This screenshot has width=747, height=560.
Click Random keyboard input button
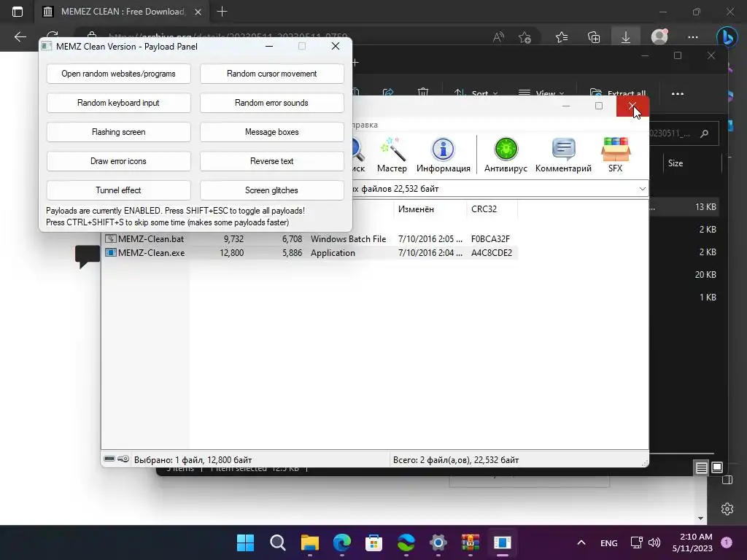pos(119,103)
